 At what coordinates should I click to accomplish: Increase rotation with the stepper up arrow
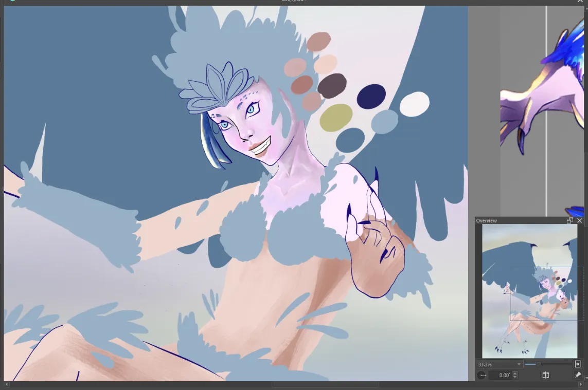point(515,373)
